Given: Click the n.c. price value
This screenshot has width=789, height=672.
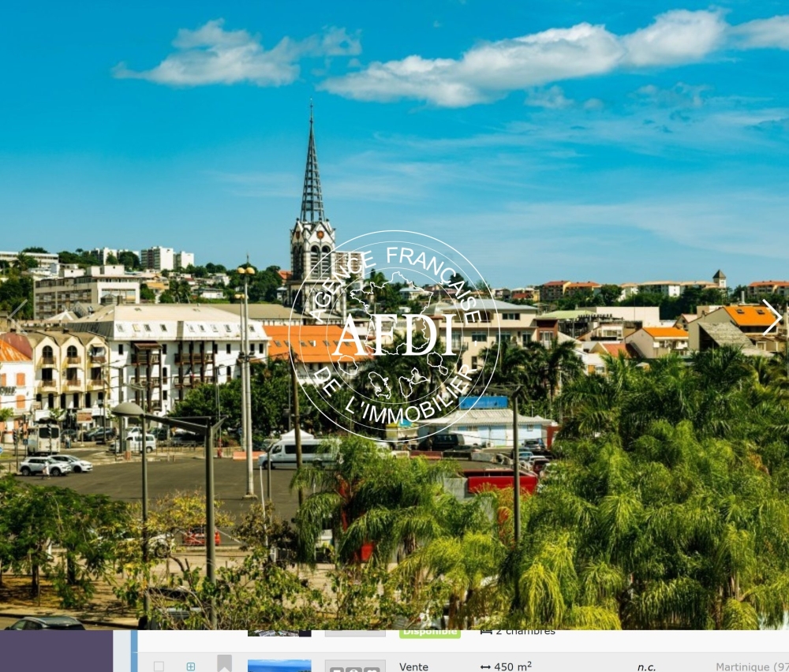Looking at the screenshot, I should [x=646, y=667].
